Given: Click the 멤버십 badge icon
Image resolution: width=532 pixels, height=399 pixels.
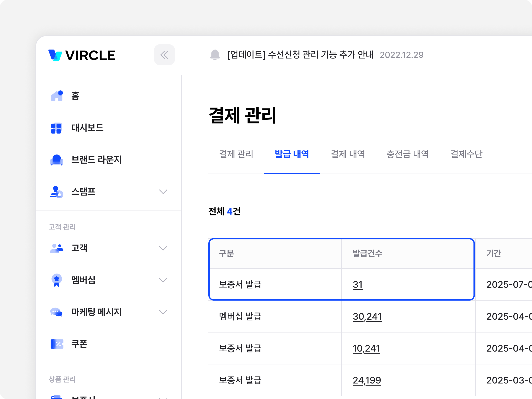Looking at the screenshot, I should tap(57, 280).
